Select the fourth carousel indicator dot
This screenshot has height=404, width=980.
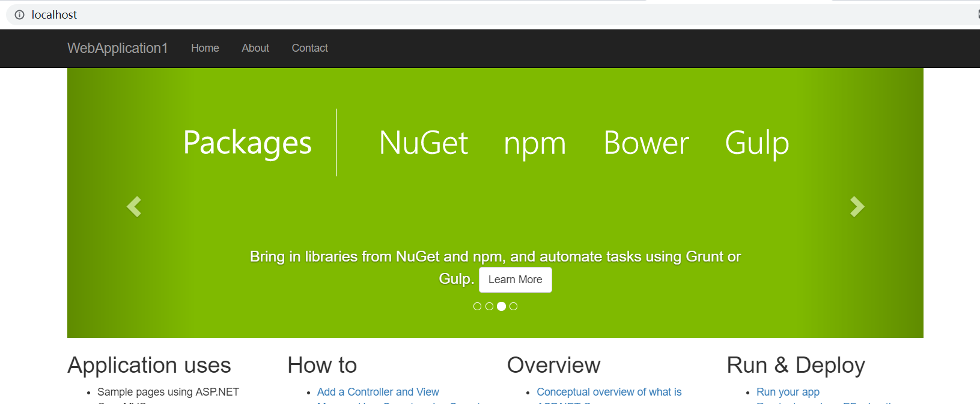(x=513, y=307)
